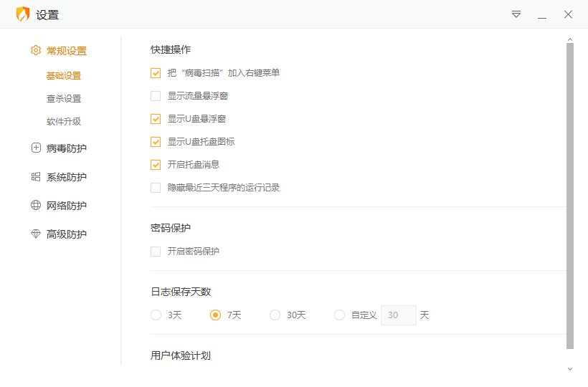Enable 显示流量悬浮窗 checkbox
Viewport: 588px width, 387px height.
point(156,96)
